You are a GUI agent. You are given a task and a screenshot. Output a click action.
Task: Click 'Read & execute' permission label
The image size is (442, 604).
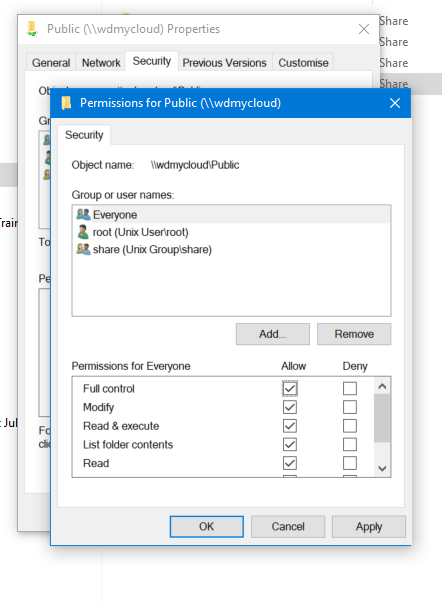(121, 426)
